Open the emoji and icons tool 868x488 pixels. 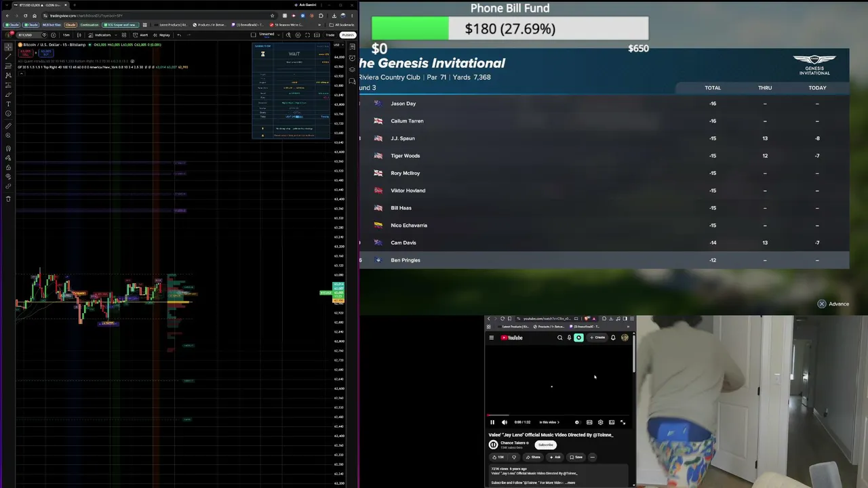tap(8, 113)
